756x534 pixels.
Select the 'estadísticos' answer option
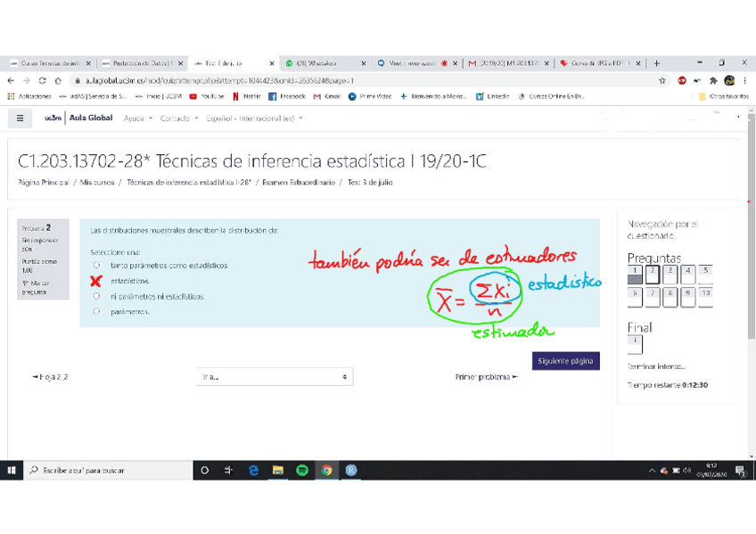coord(96,281)
